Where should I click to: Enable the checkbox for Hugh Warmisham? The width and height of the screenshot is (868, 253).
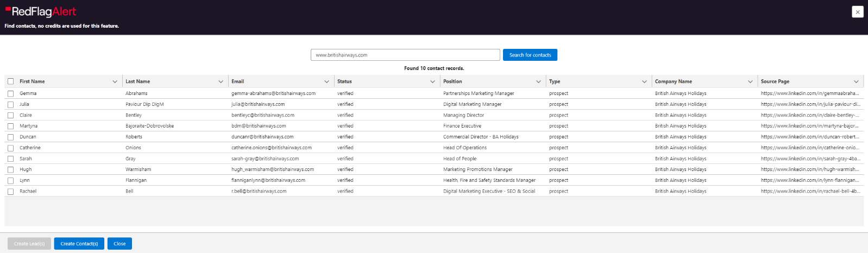coord(10,169)
